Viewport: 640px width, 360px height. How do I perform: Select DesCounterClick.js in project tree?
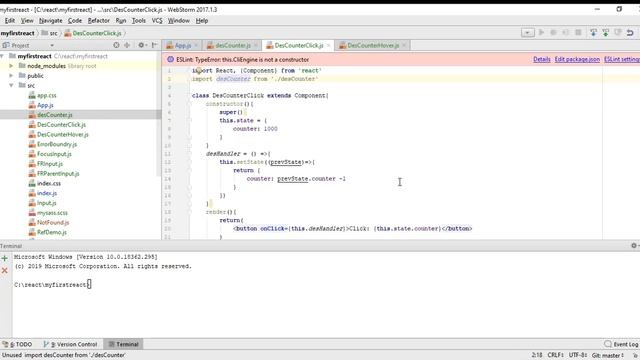tap(61, 124)
